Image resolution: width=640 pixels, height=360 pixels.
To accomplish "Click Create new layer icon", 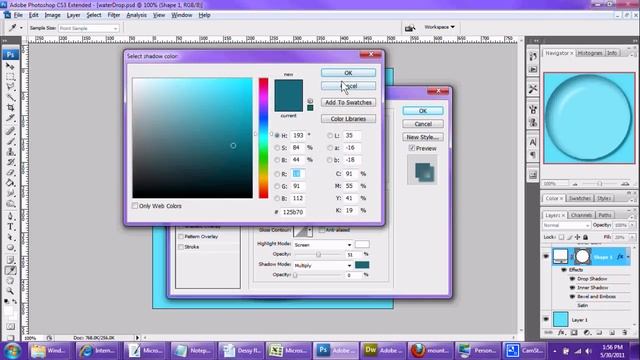I will click(x=612, y=333).
